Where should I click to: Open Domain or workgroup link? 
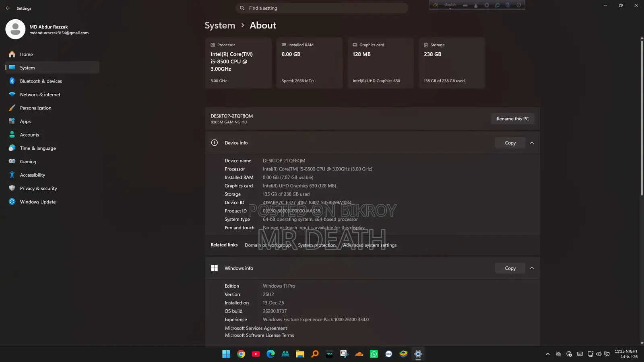tap(268, 245)
